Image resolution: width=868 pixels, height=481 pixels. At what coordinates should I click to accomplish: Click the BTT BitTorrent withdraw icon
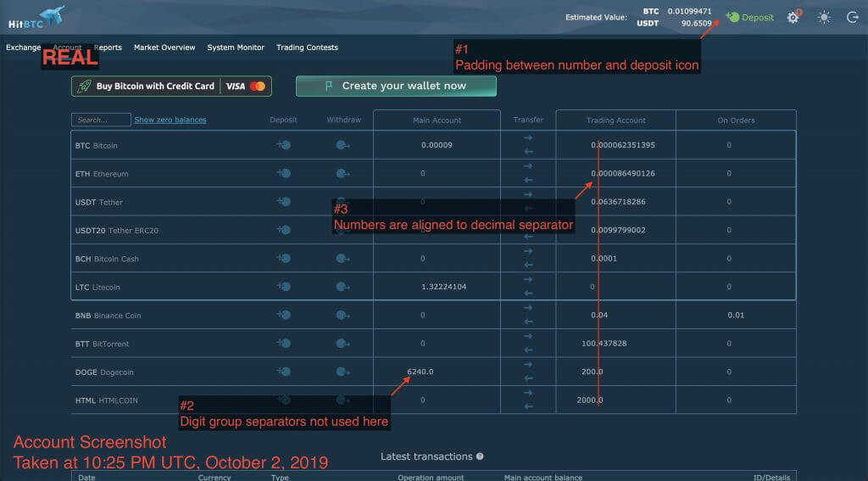point(342,343)
